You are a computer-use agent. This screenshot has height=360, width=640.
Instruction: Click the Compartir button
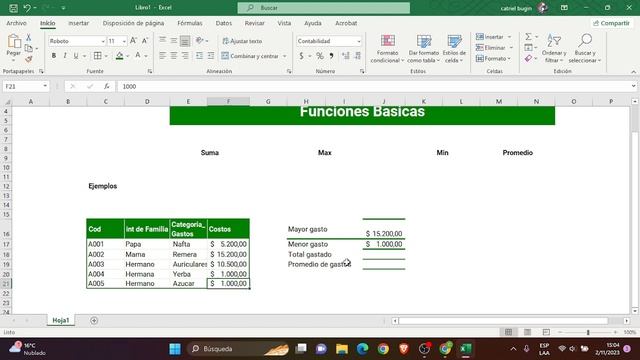[611, 23]
